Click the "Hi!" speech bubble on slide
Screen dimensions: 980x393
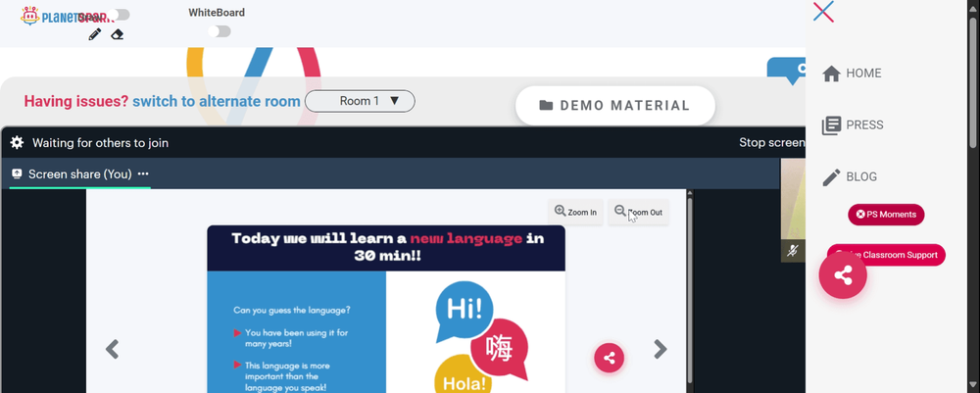point(465,311)
